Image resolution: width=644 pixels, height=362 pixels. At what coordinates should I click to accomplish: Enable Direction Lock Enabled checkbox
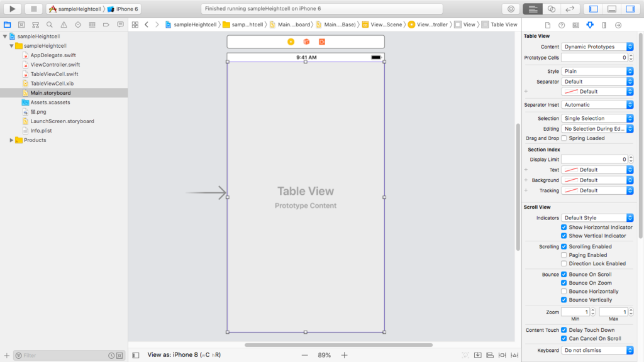[564, 263]
